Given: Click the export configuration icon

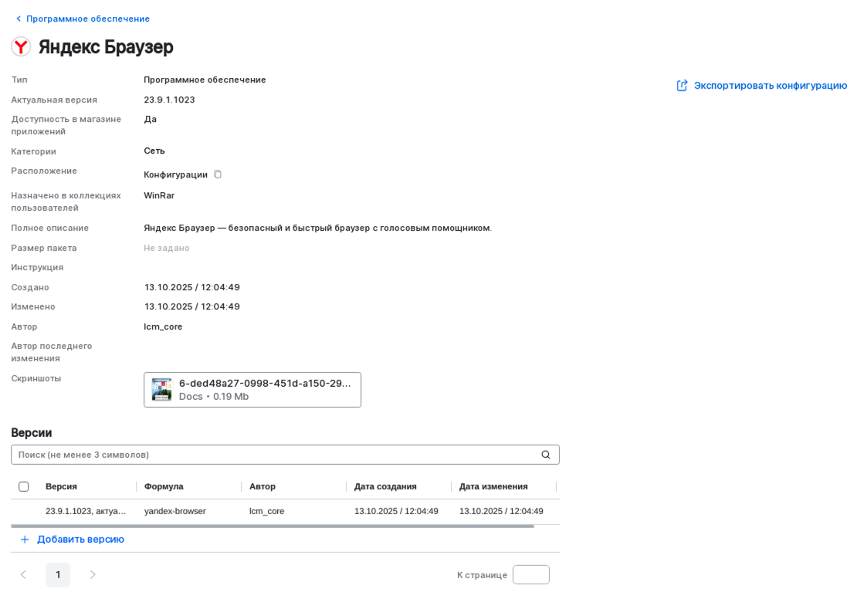Looking at the screenshot, I should 682,86.
